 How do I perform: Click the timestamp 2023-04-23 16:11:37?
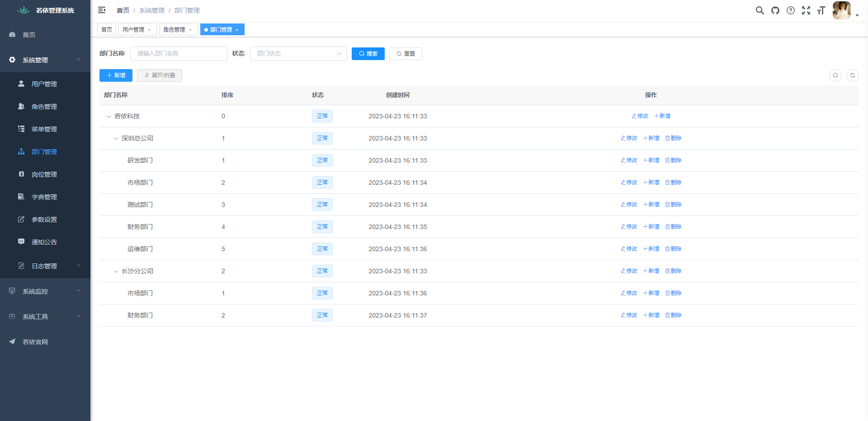click(398, 315)
